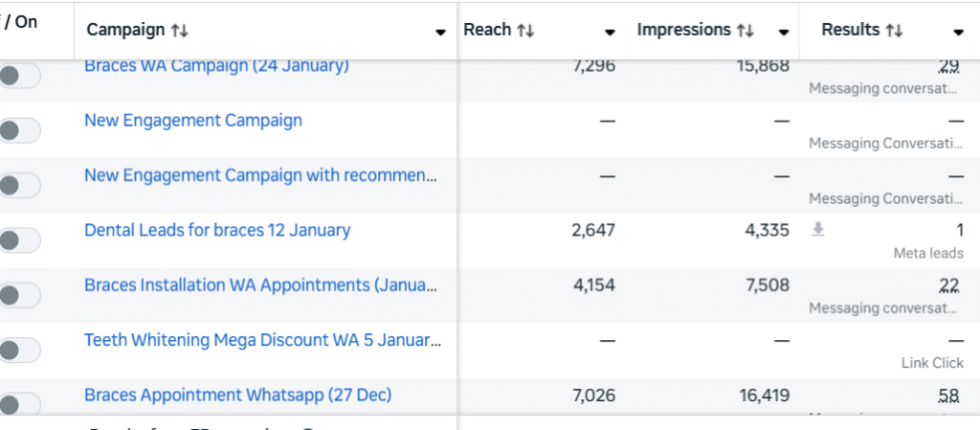Toggle the New Engagement Campaign switch
980x430 pixels.
[x=19, y=130]
